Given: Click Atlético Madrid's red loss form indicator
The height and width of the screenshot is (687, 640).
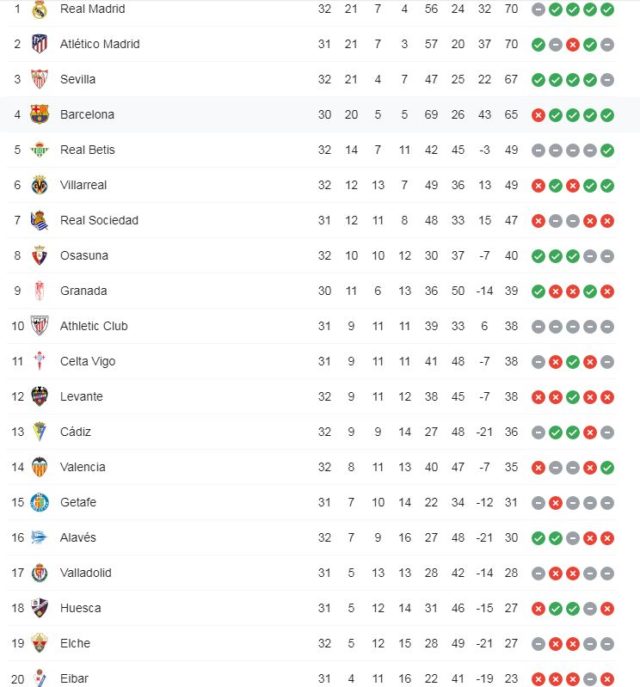Looking at the screenshot, I should pyautogui.click(x=573, y=45).
